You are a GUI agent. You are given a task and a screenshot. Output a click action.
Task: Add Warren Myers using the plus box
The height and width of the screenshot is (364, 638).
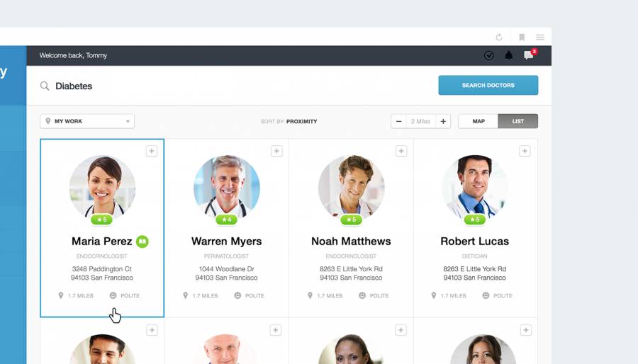point(276,151)
